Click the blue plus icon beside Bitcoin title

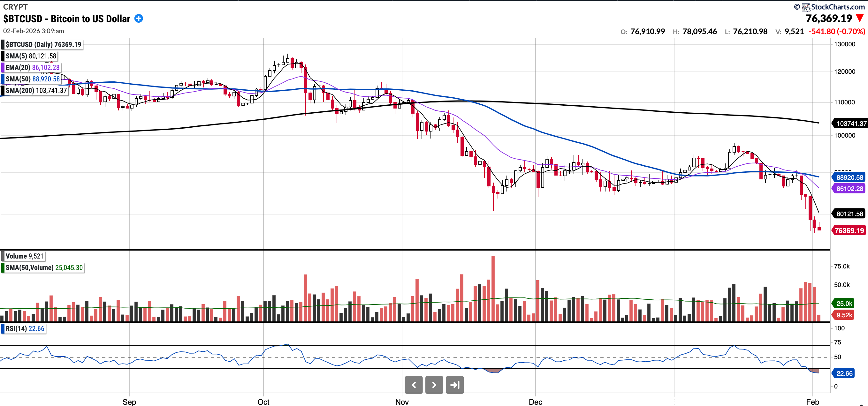click(139, 19)
